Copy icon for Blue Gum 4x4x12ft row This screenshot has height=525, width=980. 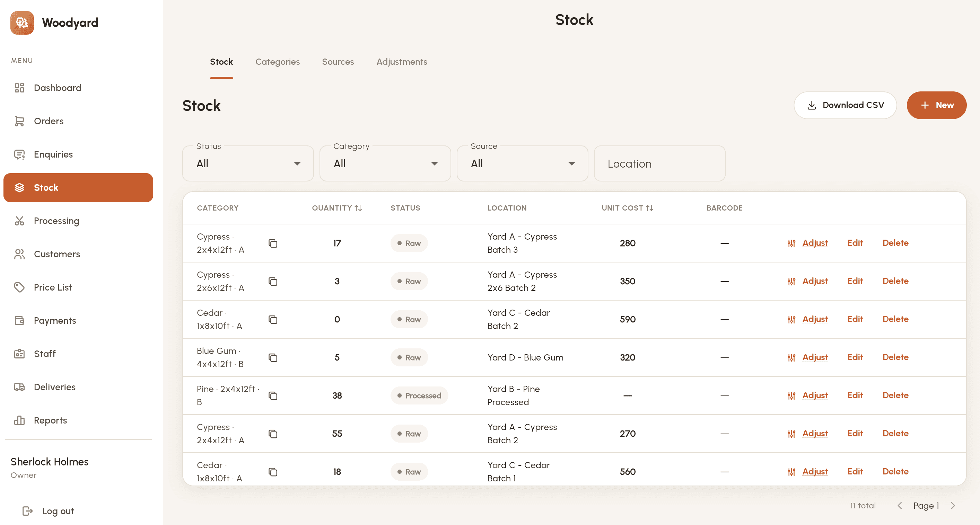coord(273,357)
